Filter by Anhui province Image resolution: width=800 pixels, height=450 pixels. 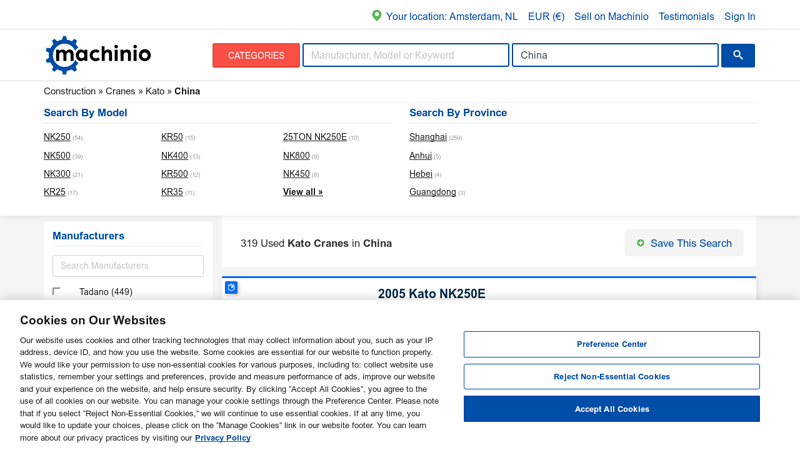pyautogui.click(x=420, y=156)
